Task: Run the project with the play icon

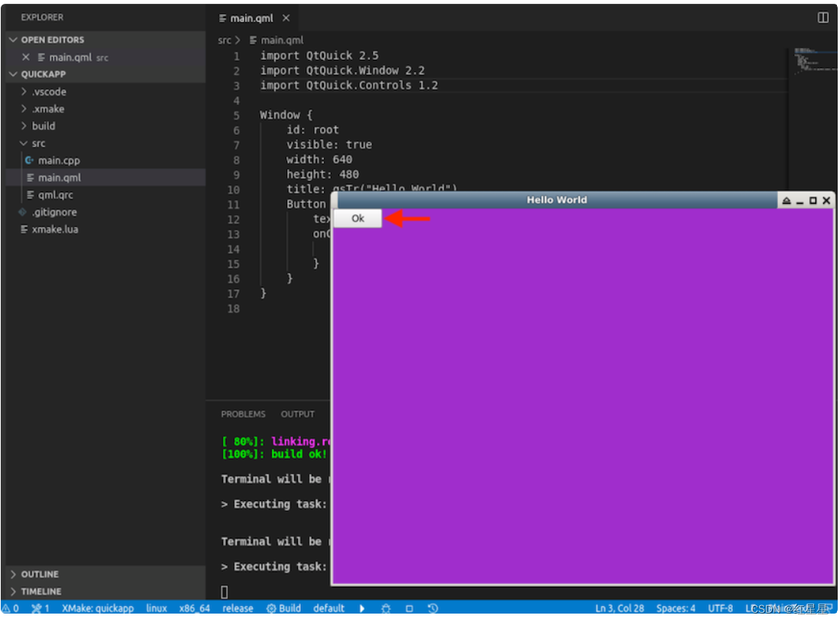Action: pos(361,608)
